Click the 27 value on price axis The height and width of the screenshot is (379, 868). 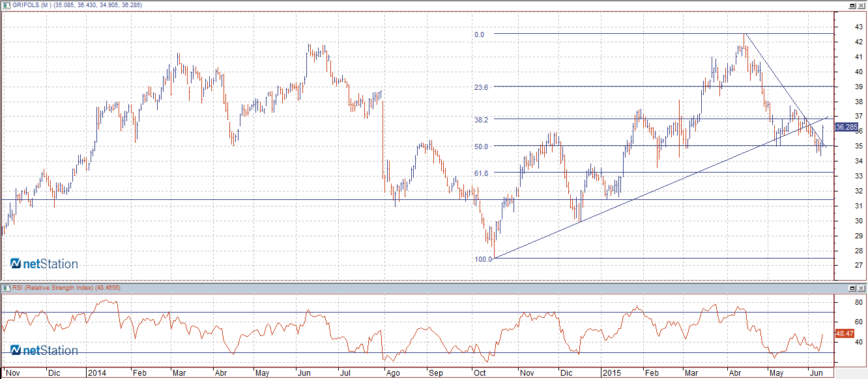click(x=860, y=265)
